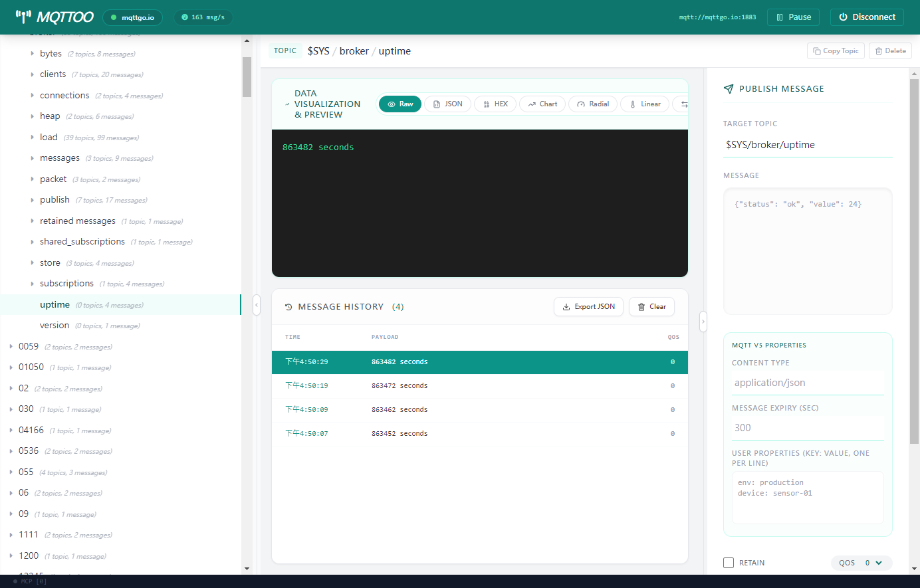
Task: Switch preview to Raw view
Action: point(400,104)
